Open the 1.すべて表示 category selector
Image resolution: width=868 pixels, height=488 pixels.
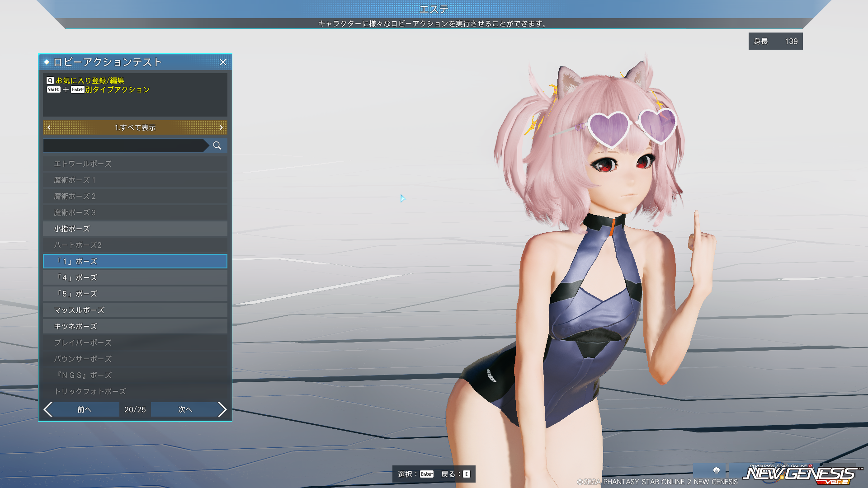pyautogui.click(x=135, y=127)
